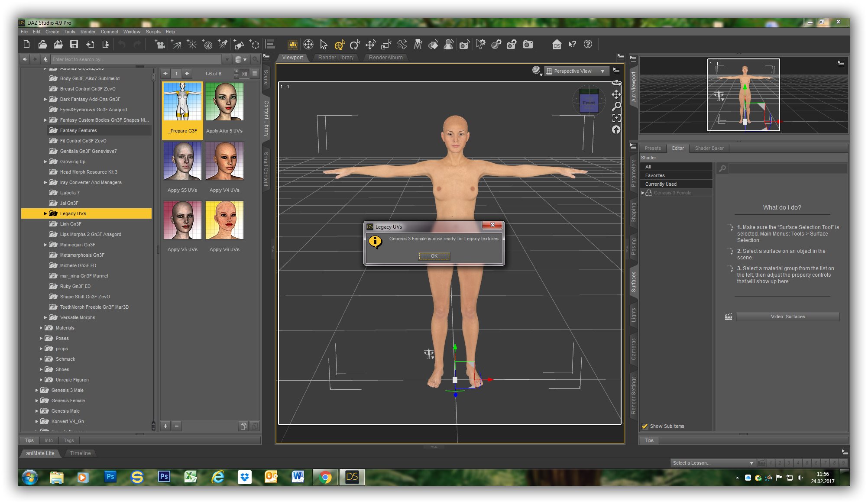Open the Select a Lesson dropdown
The width and height of the screenshot is (868, 504).
pyautogui.click(x=713, y=463)
